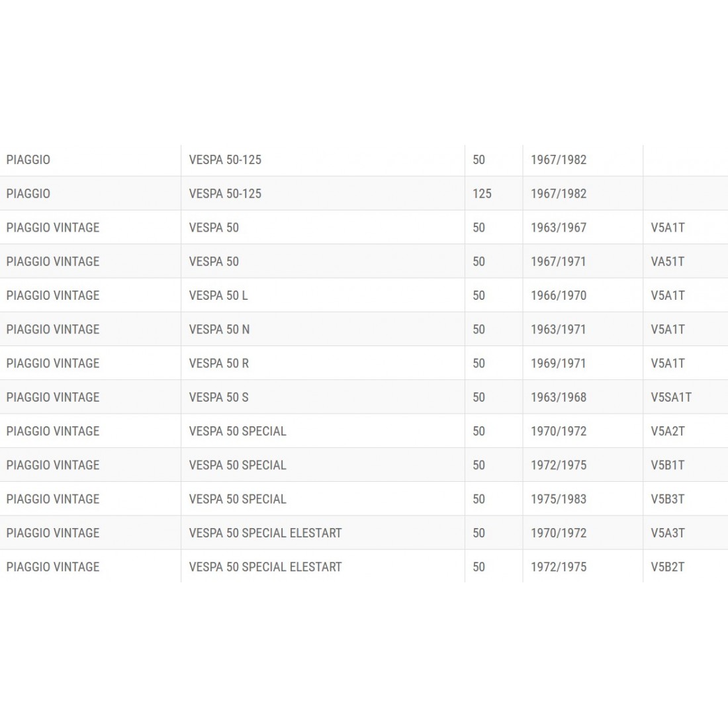The height and width of the screenshot is (728, 728).
Task: Click the VA51T model code
Action: [x=668, y=261]
